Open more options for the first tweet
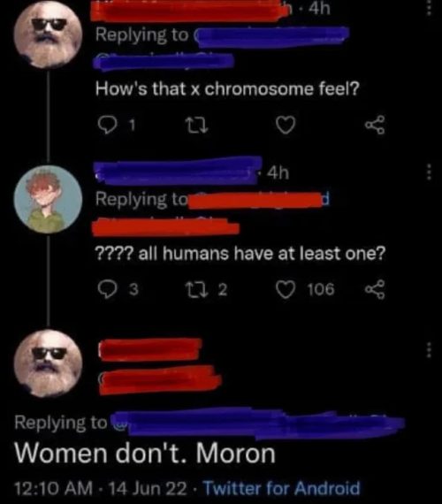Viewport: 442px width, 504px height. pyautogui.click(x=429, y=8)
